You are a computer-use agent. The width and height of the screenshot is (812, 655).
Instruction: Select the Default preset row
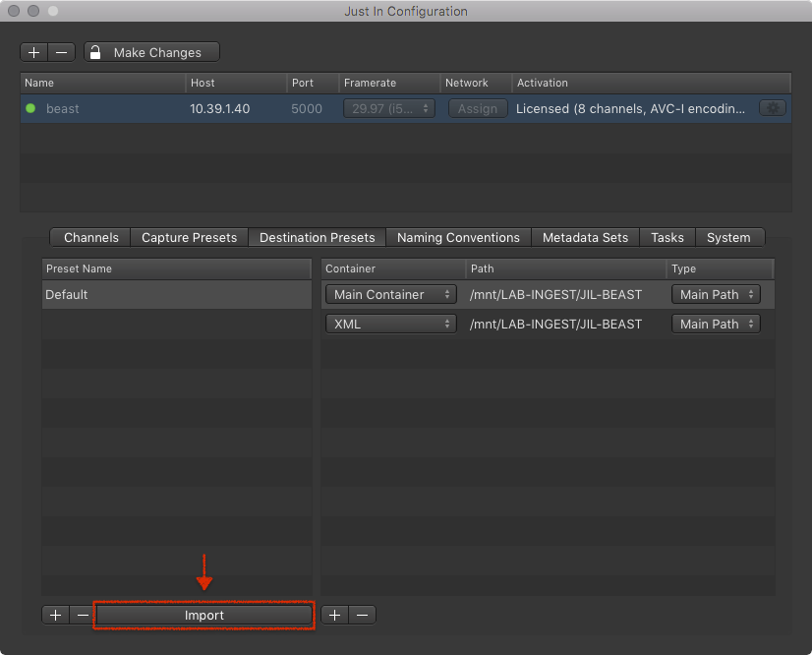pyautogui.click(x=177, y=295)
